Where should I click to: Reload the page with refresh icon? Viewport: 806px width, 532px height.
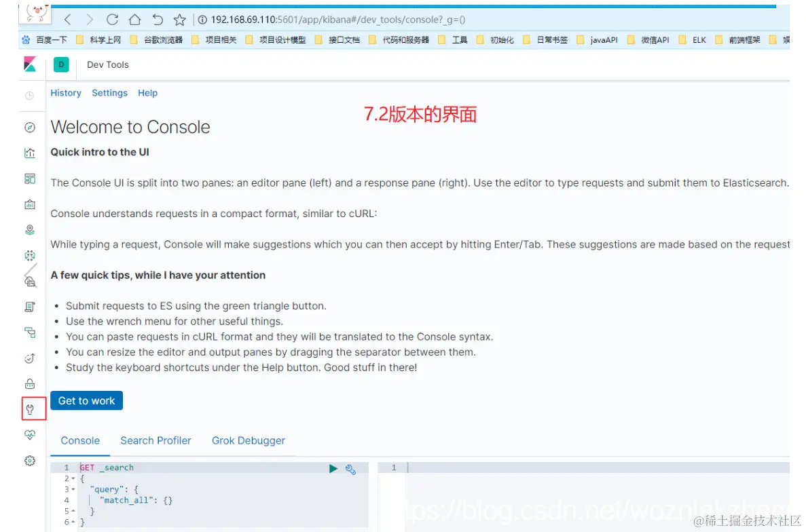[112, 20]
